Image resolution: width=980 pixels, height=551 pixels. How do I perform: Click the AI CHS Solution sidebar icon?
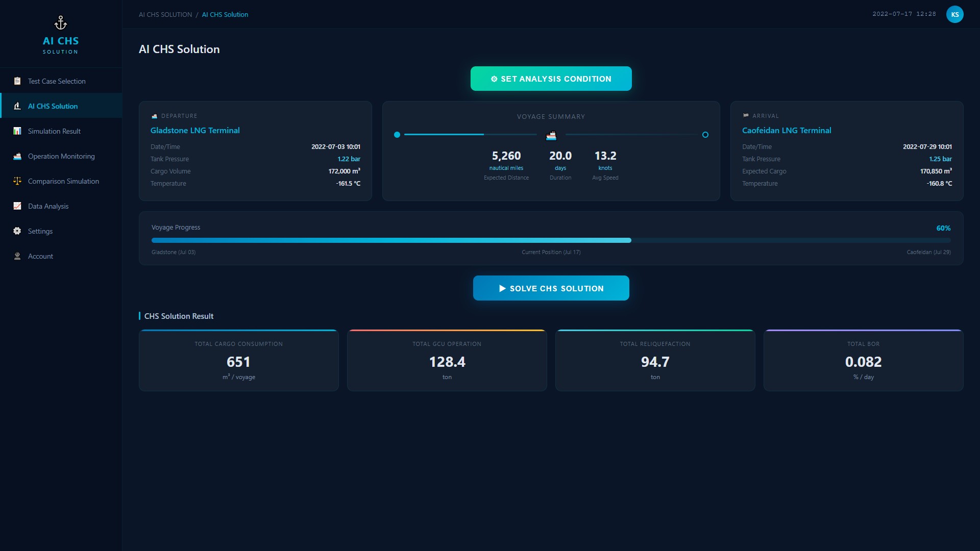[x=17, y=106]
